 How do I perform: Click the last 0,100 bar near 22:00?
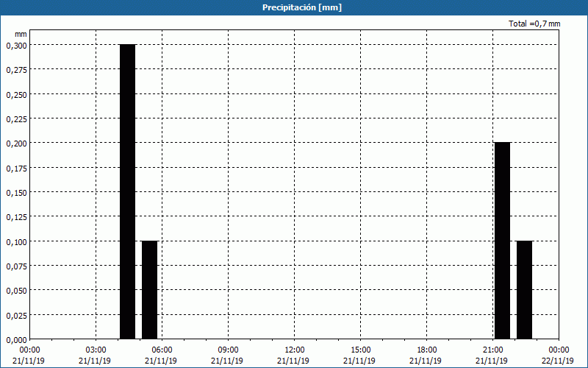[524, 290]
